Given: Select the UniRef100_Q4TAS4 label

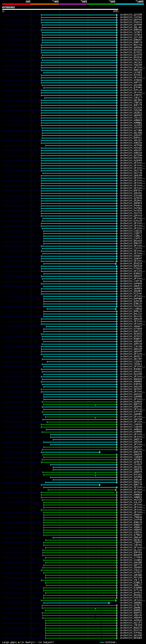Looking at the screenshot, I should pos(131,492).
